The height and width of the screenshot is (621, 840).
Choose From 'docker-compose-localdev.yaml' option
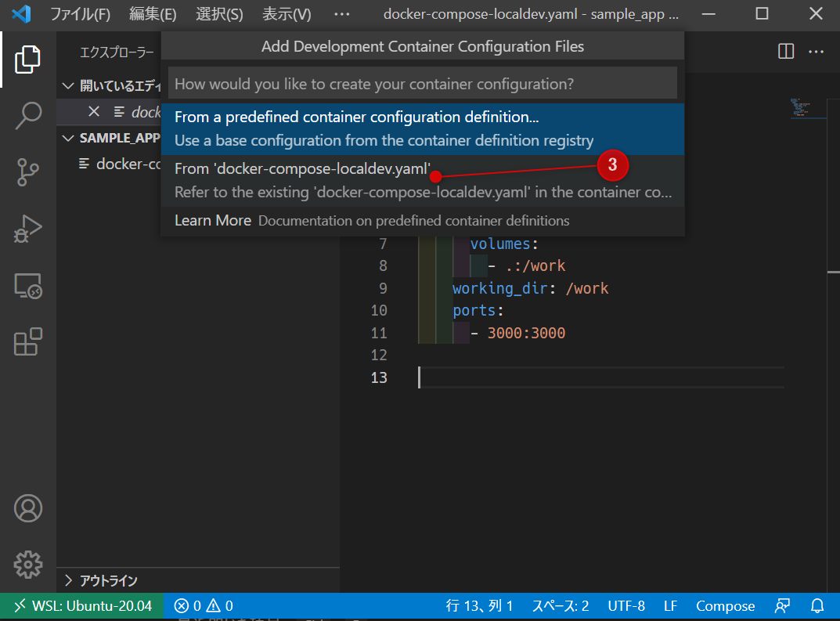click(x=423, y=181)
